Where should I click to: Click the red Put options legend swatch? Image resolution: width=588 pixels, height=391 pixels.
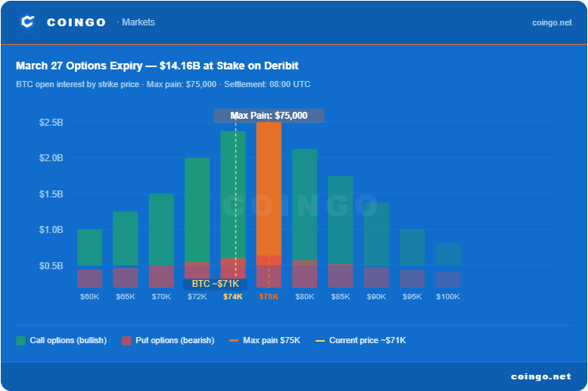pyautogui.click(x=127, y=340)
